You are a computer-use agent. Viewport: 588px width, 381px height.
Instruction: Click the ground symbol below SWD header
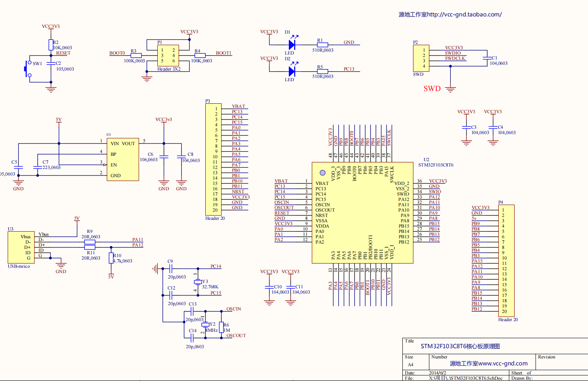450,90
